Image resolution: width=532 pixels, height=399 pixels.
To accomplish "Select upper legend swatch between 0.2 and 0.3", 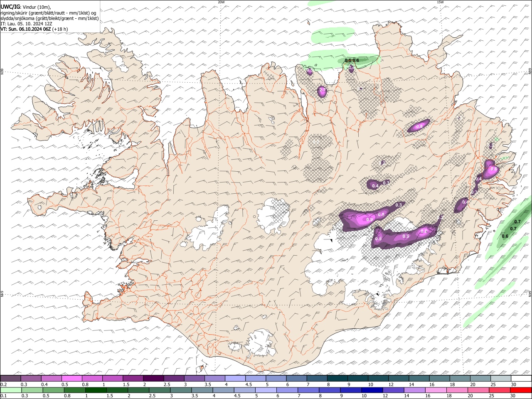I will pyautogui.click(x=10, y=379).
